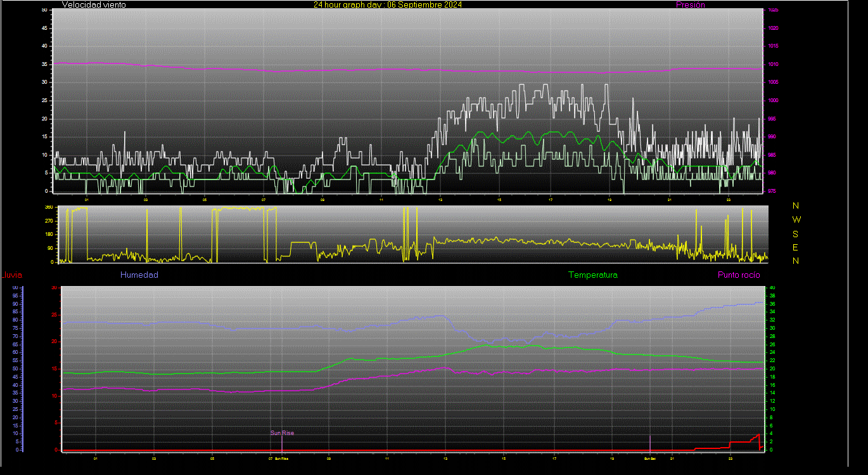This screenshot has width=868, height=475.
Task: Click hour '23' under the temperature graph
Action: point(730,458)
